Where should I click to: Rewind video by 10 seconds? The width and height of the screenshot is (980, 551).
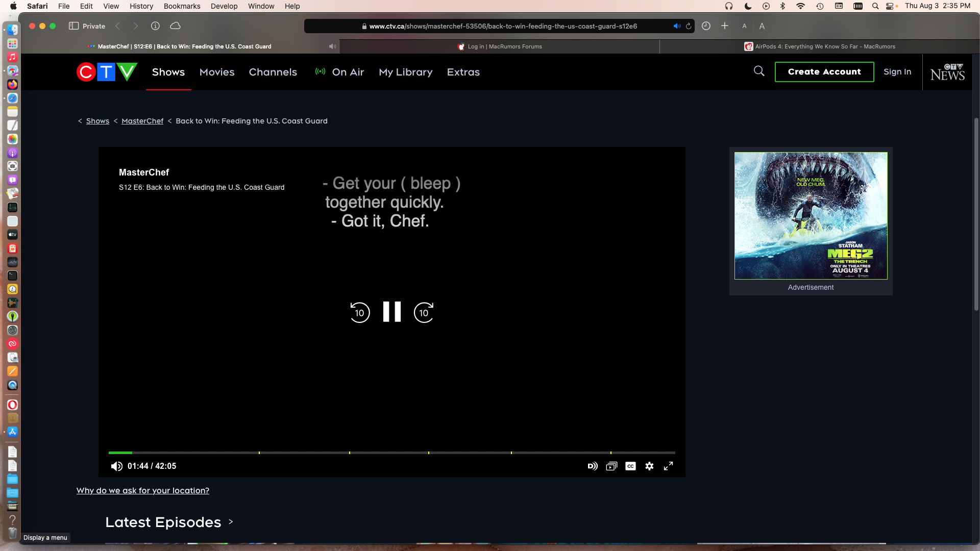[x=359, y=312]
